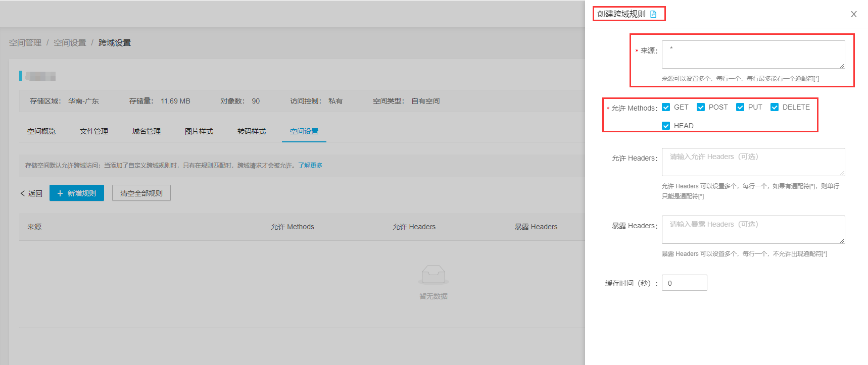Click the 暴露 Headers column header in table
The image size is (868, 365).
coord(536,227)
